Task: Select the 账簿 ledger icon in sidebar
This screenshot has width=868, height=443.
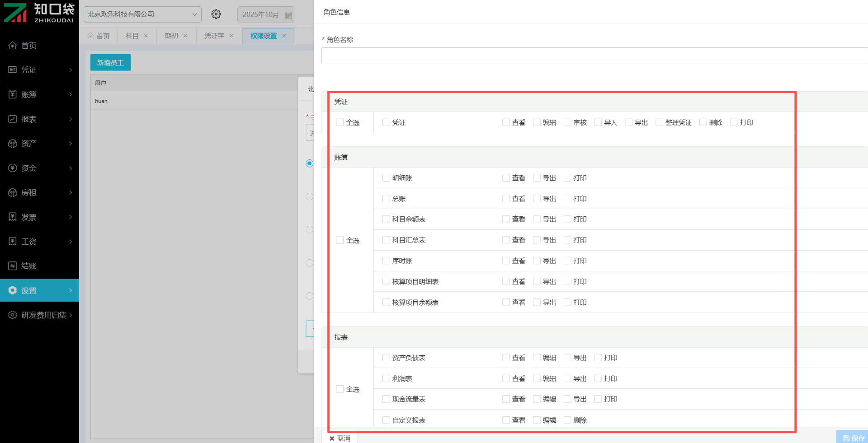Action: (x=13, y=94)
